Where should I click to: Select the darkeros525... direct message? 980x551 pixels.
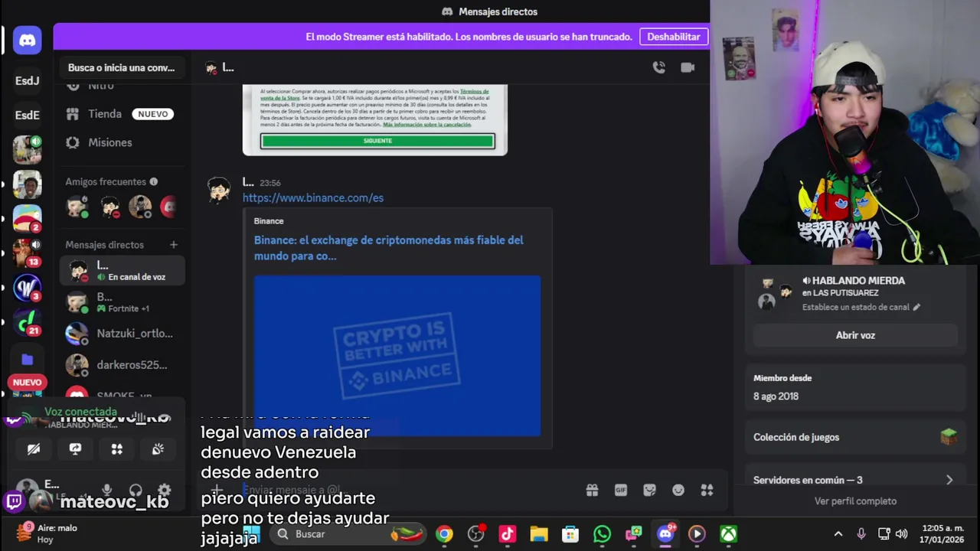click(122, 365)
